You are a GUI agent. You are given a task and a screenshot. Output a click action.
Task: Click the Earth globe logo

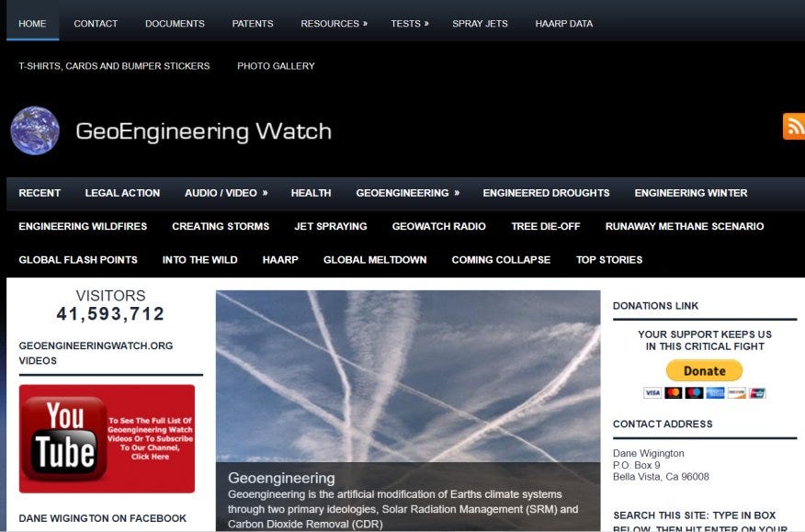click(x=35, y=130)
